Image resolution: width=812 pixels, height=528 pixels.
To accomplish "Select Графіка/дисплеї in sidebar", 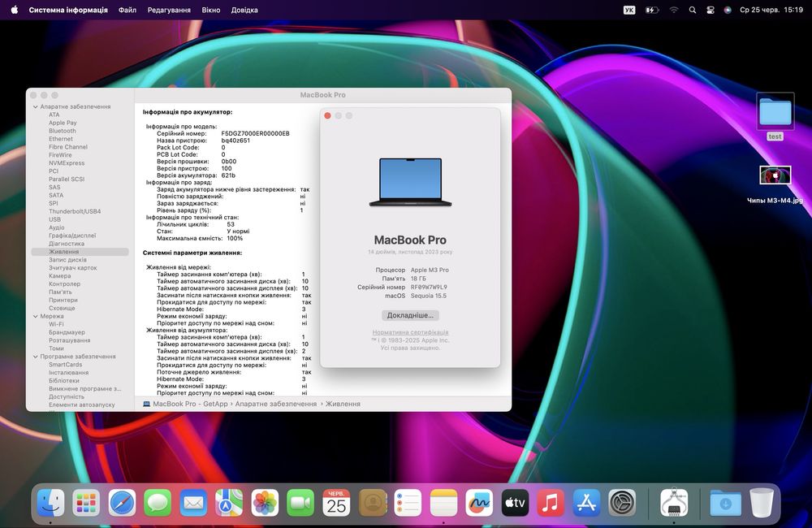I will 72,236.
